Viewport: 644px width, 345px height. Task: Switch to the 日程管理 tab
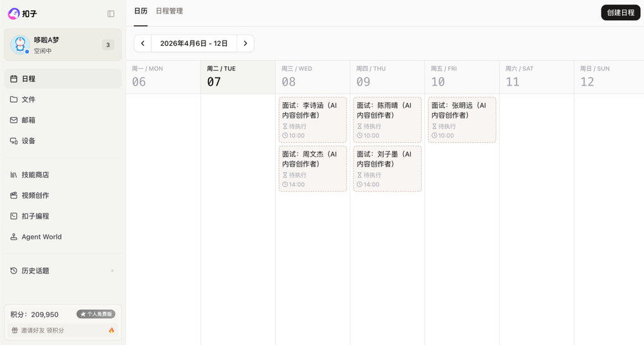169,11
